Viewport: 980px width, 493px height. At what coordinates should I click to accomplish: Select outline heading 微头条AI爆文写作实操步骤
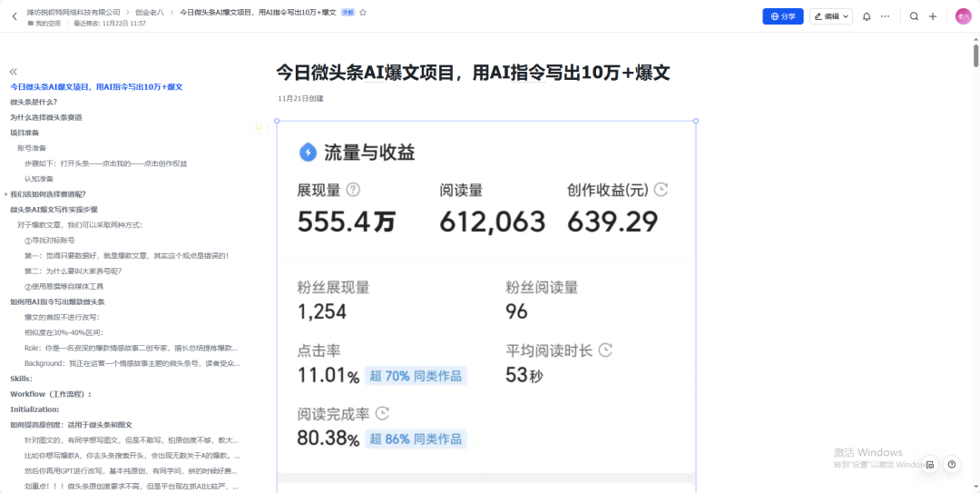point(54,210)
